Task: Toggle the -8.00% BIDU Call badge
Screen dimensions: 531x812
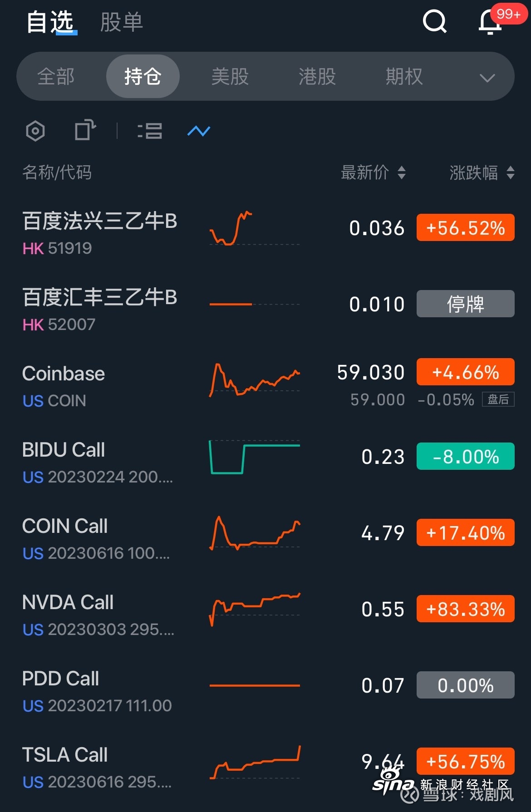Action: pyautogui.click(x=466, y=456)
